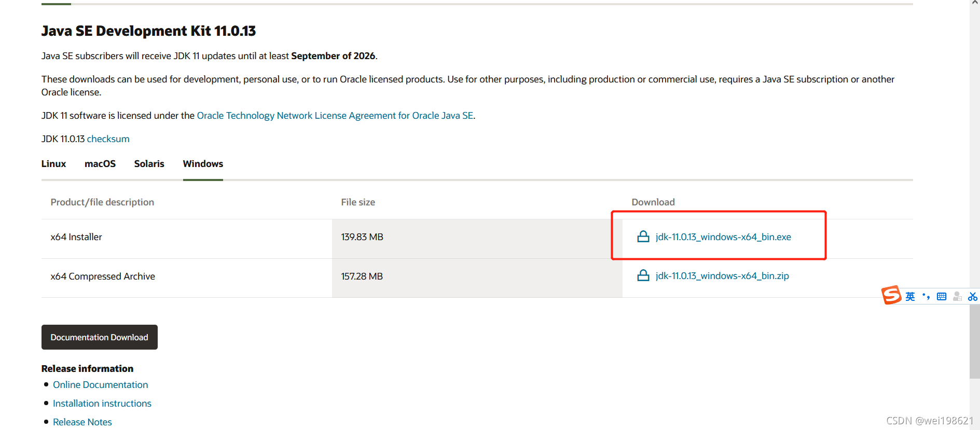Open the Oracle Technology Network License Agreement link
Viewport: 980px width, 430px height.
(x=335, y=116)
